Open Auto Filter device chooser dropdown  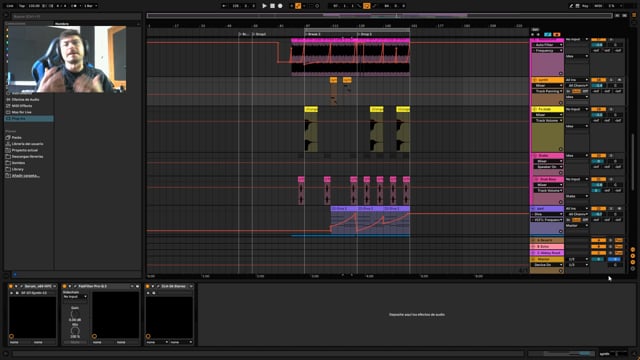[x=547, y=45]
